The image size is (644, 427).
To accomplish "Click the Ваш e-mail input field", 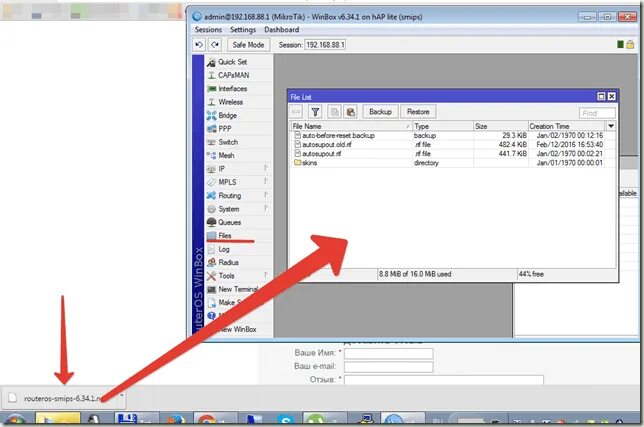I will click(x=389, y=367).
